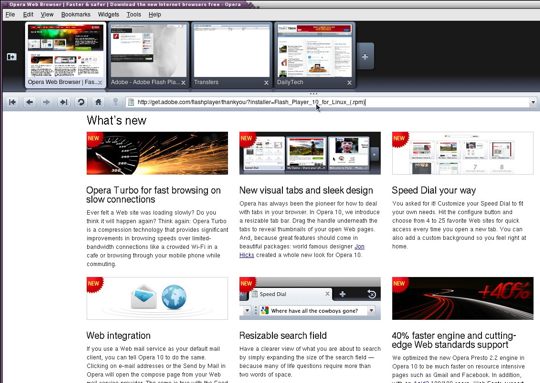Click the wand (password) icon

coord(116,102)
